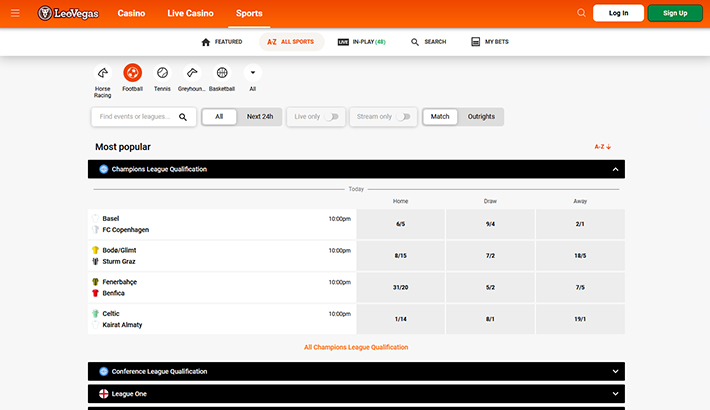Screen dimensions: 710x410
Task: Turn on the Stream only toggle
Action: [403, 117]
